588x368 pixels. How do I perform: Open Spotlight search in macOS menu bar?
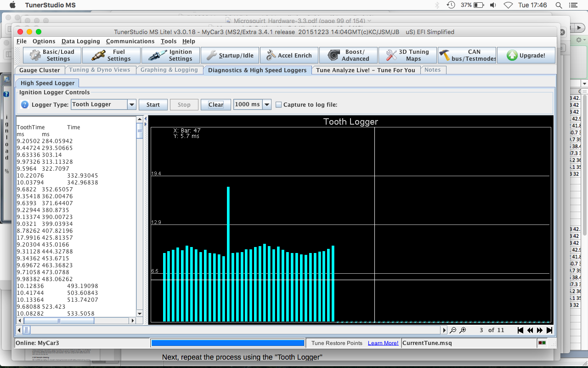coord(559,5)
